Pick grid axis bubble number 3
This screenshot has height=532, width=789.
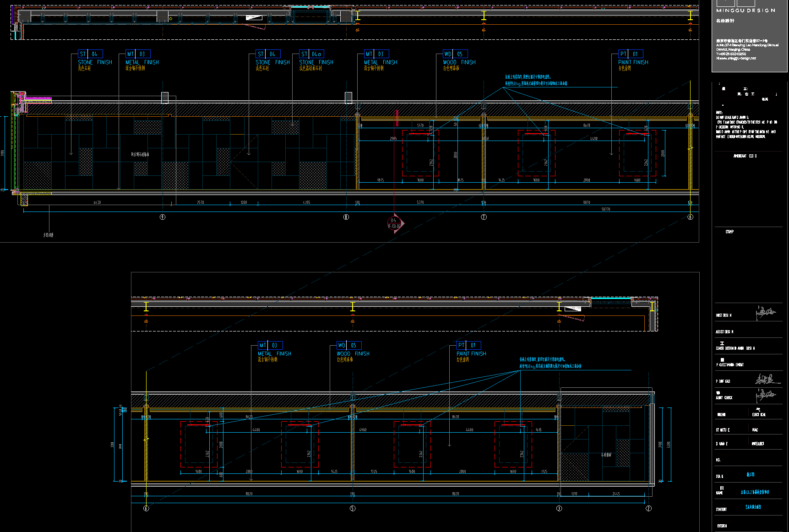(x=559, y=508)
